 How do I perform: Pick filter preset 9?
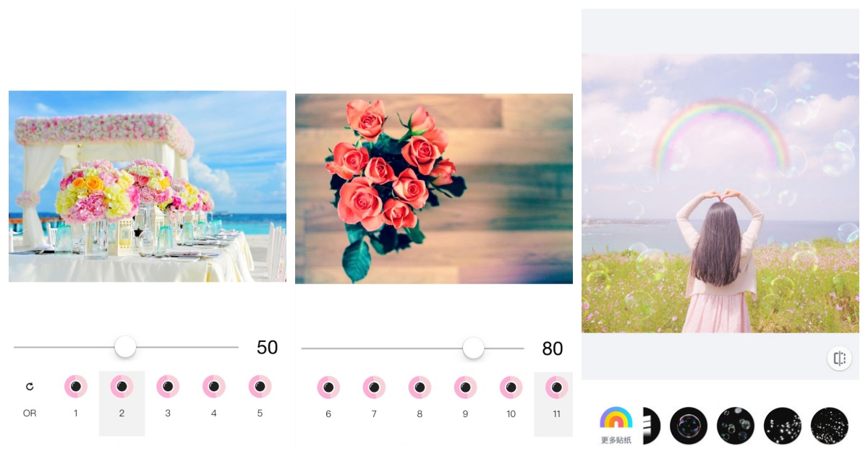(x=465, y=396)
